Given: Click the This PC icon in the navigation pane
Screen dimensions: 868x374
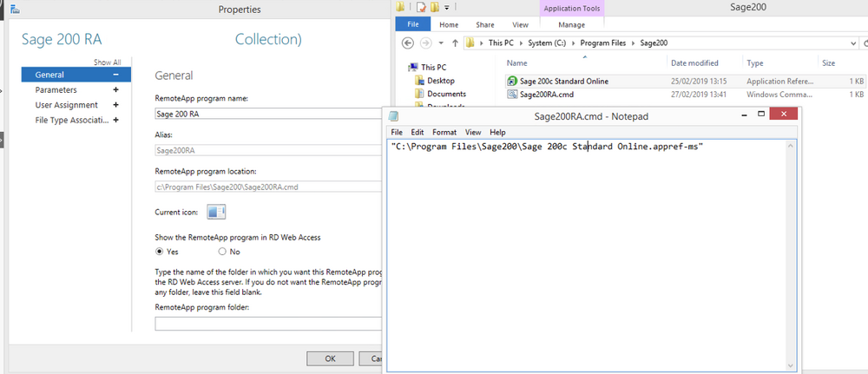Looking at the screenshot, I should [412, 68].
